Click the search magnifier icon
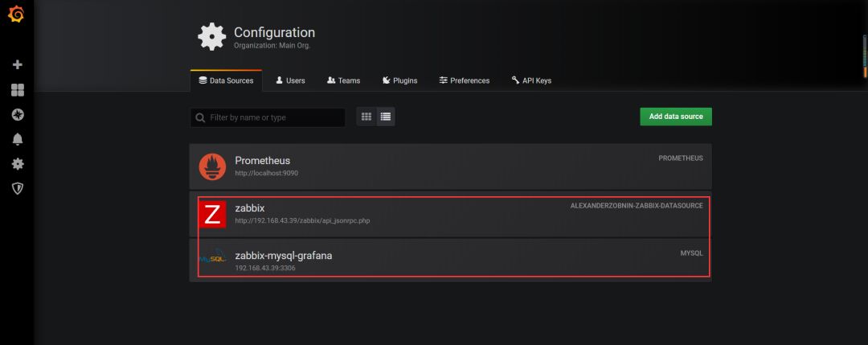Screen dimensions: 868x345 click(x=200, y=117)
